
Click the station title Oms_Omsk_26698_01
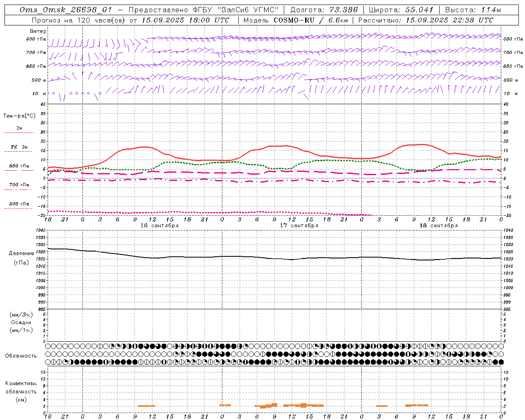click(66, 10)
